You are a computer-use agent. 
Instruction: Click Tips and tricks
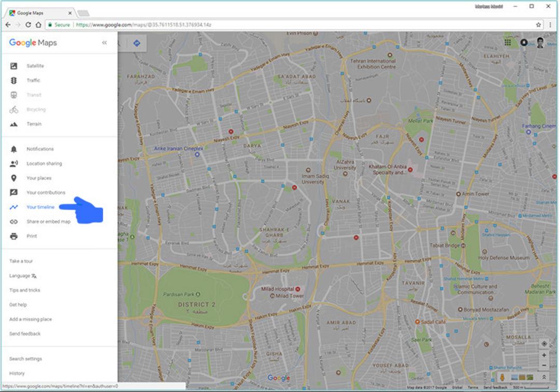[25, 290]
